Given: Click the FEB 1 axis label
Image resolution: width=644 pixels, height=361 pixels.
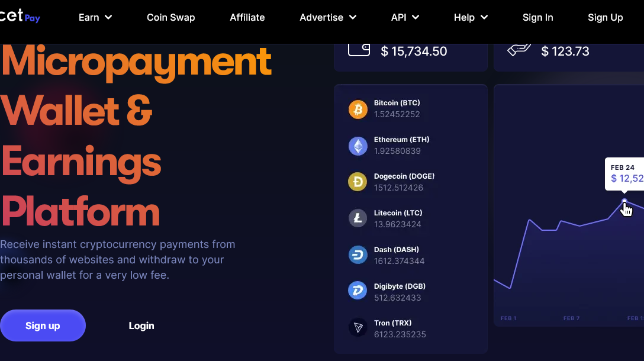Looking at the screenshot, I should tap(508, 318).
